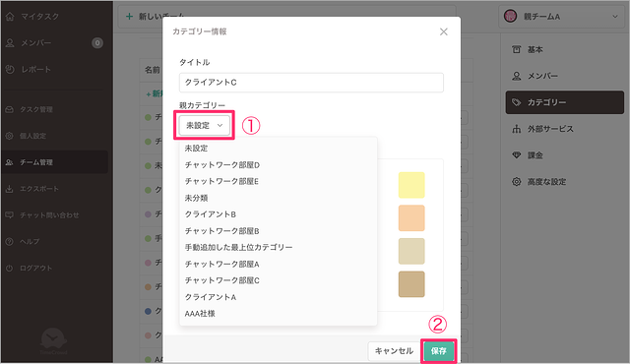Image resolution: width=630 pixels, height=364 pixels.
Task: Select チーム管理 in the sidebar
Action: 55,162
